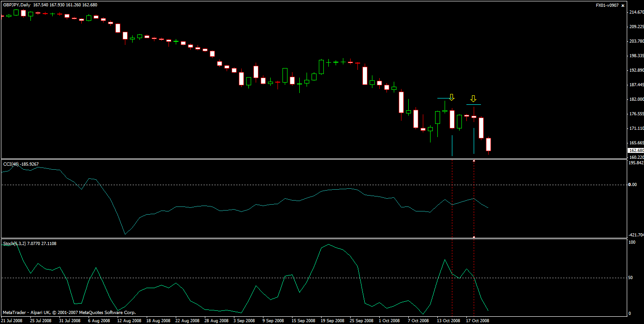Click the 15 Sep 2008 date label

pyautogui.click(x=303, y=320)
